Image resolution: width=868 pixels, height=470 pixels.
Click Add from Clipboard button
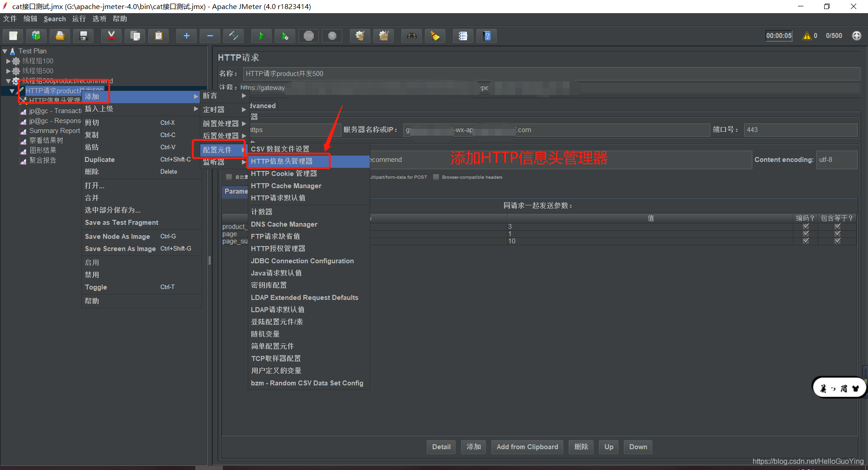point(527,447)
